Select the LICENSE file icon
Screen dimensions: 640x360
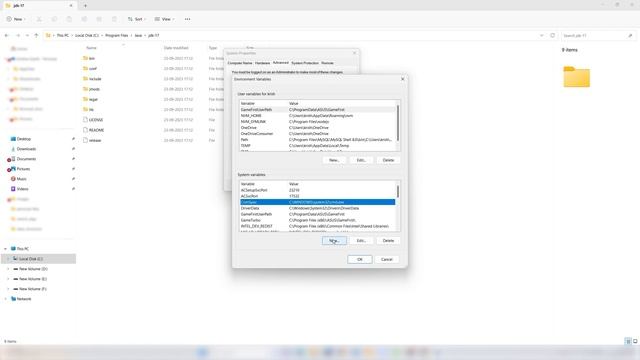(85, 120)
